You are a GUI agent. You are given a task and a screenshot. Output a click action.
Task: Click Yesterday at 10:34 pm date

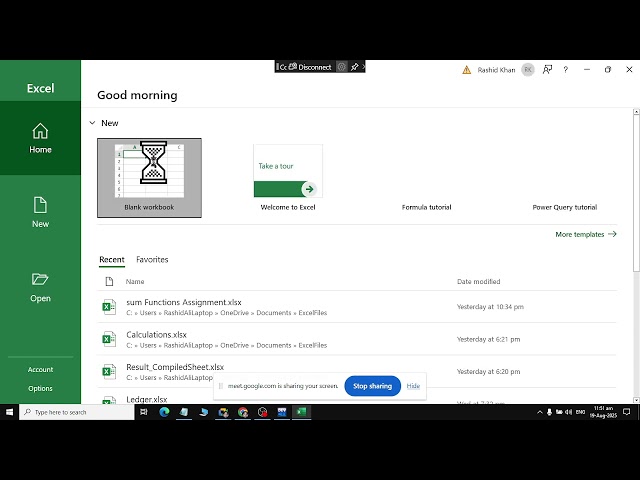tap(490, 307)
